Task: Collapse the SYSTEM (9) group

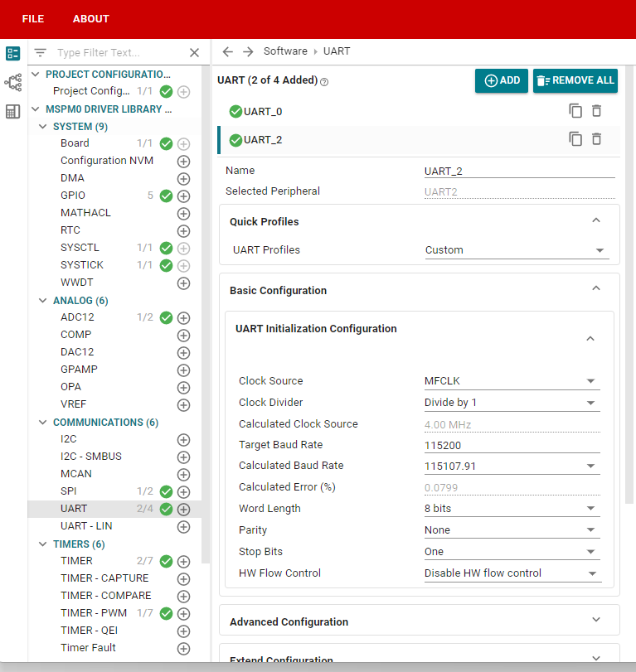Action: [x=43, y=127]
